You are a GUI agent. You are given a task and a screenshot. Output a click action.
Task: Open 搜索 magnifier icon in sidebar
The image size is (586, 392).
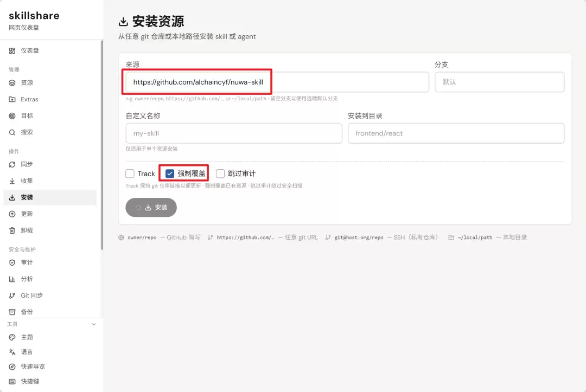point(12,132)
